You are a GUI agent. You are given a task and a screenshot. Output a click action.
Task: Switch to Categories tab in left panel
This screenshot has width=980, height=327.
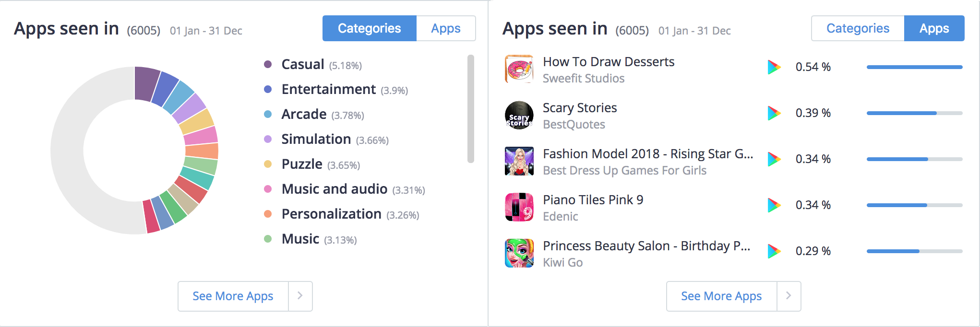point(370,28)
